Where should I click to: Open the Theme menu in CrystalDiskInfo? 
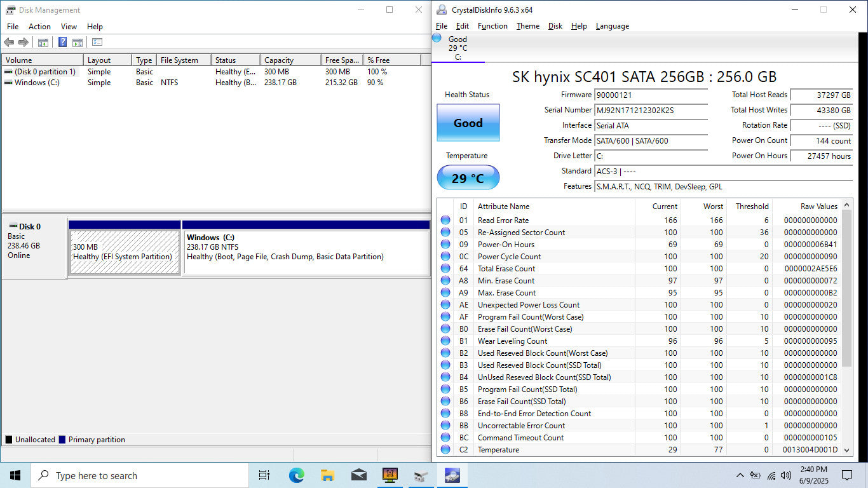(x=527, y=26)
